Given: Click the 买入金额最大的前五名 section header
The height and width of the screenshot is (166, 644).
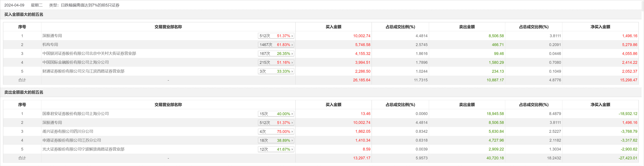Looking at the screenshot, I should [x=24, y=14].
